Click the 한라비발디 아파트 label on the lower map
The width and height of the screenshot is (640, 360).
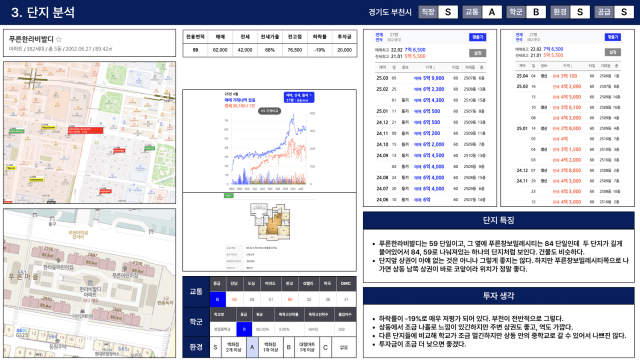tap(90, 291)
